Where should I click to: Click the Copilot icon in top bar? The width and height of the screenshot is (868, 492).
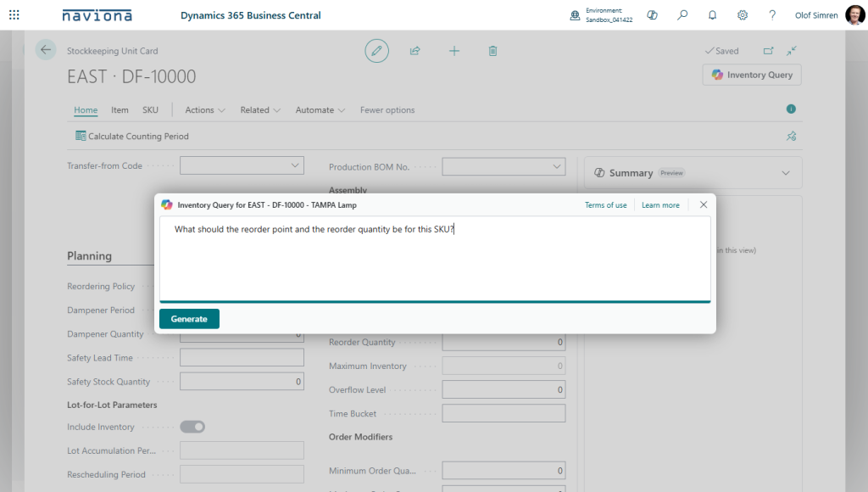[652, 15]
